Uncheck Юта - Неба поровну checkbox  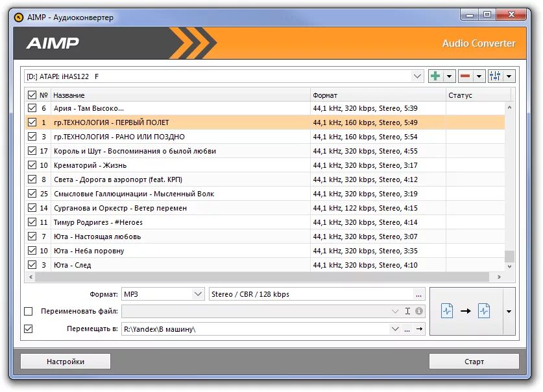click(32, 251)
